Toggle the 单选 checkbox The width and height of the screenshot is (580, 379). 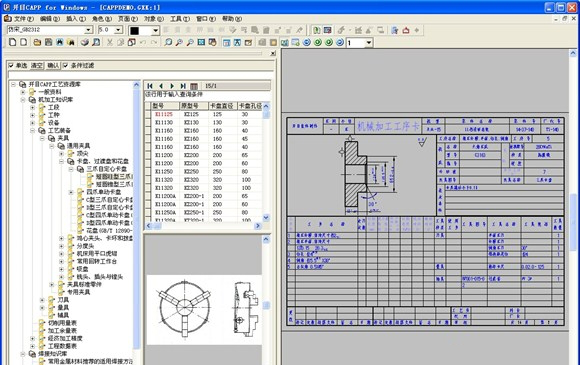pyautogui.click(x=11, y=65)
